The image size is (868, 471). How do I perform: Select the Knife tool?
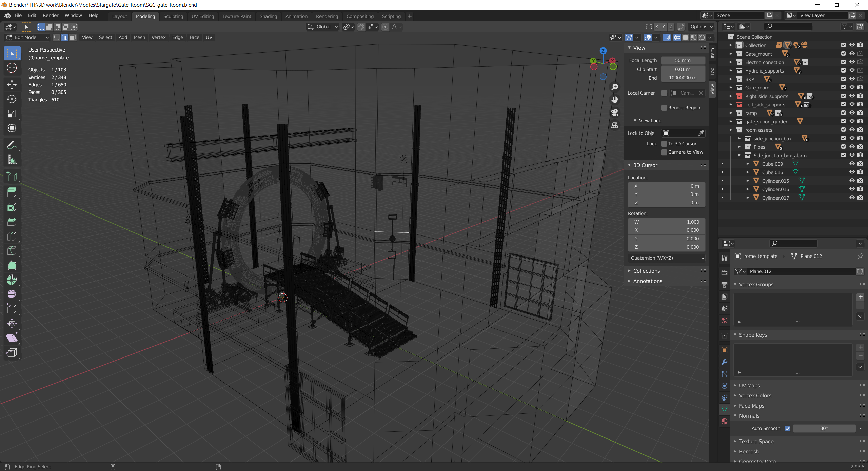point(12,251)
